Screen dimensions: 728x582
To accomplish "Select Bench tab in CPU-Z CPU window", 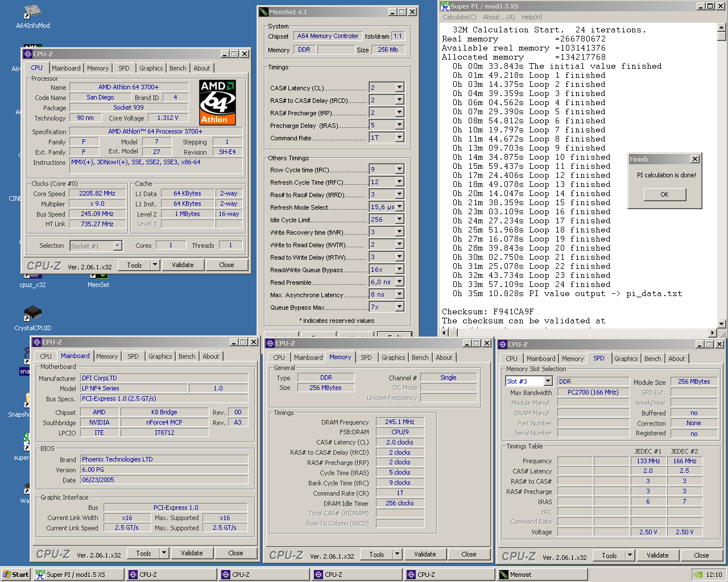I will pyautogui.click(x=177, y=68).
